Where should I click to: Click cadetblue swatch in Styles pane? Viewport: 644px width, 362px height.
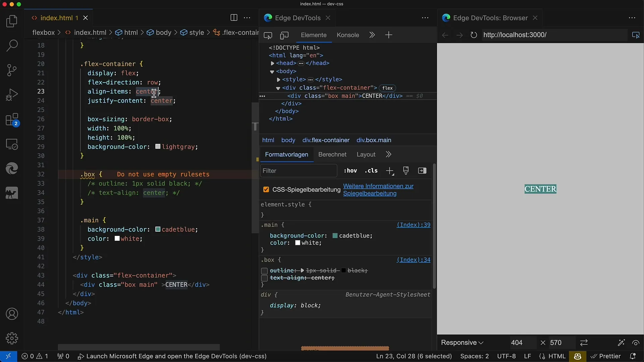335,236
